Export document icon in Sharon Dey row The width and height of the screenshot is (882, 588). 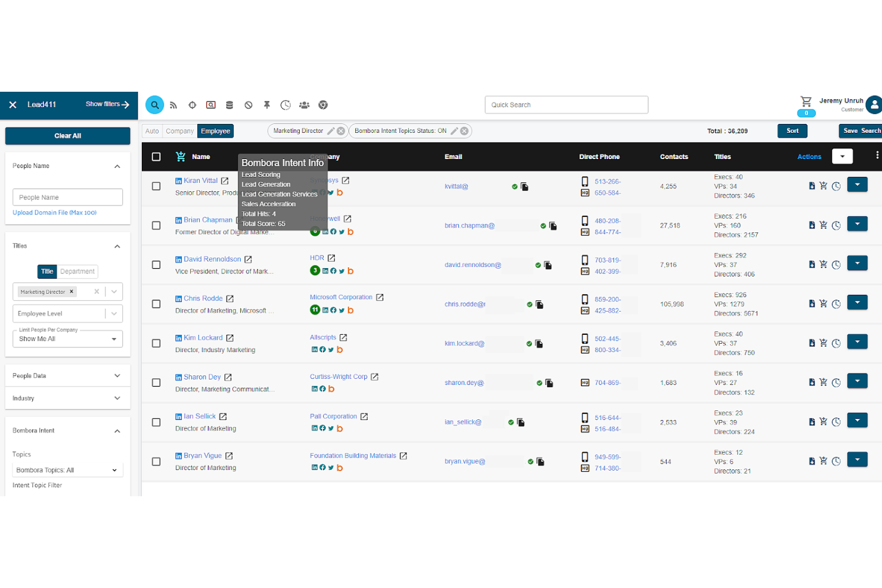click(x=812, y=382)
